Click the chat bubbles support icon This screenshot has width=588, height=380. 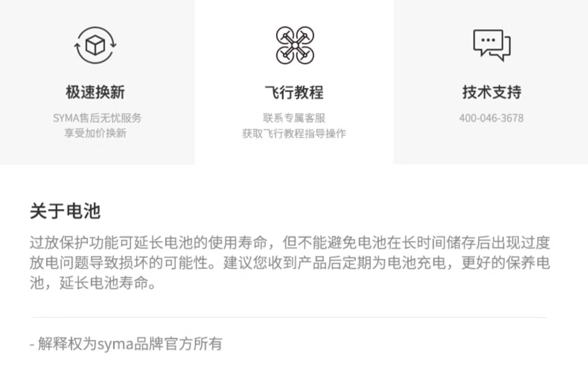[492, 45]
